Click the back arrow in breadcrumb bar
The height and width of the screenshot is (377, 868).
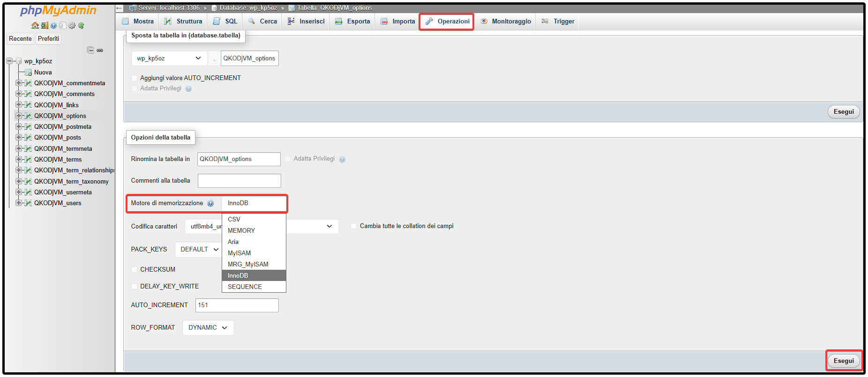[x=120, y=8]
